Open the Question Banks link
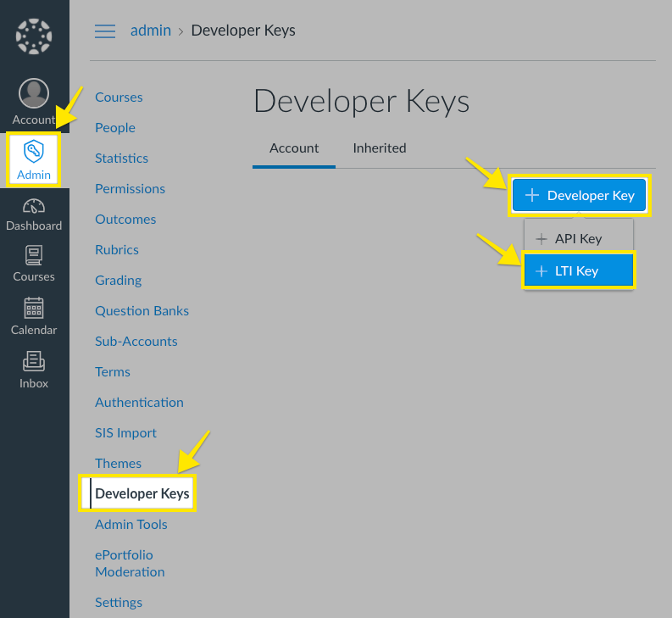This screenshot has width=672, height=618. (142, 310)
